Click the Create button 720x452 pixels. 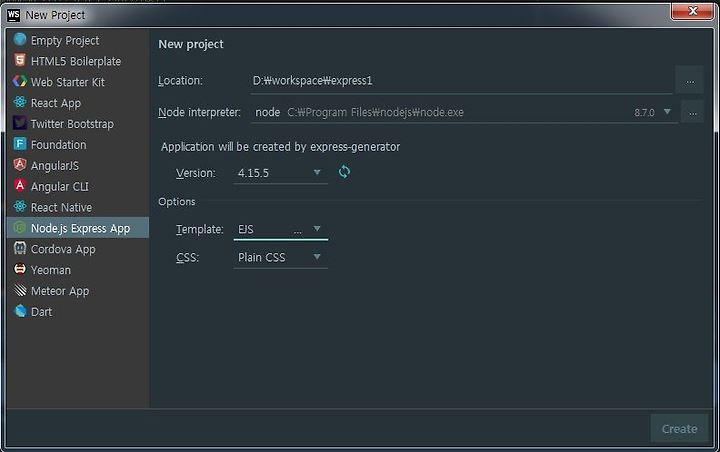679,429
